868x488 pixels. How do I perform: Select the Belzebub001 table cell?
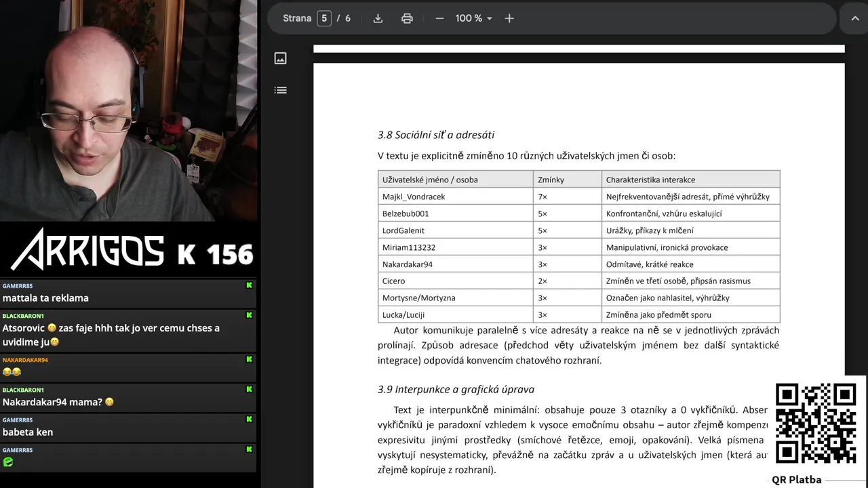point(456,213)
